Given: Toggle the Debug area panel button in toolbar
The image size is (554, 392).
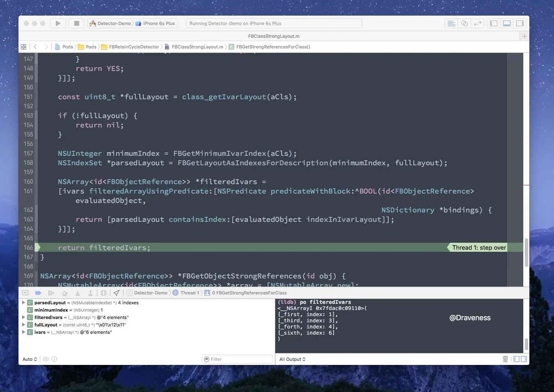Looking at the screenshot, I should [507, 23].
